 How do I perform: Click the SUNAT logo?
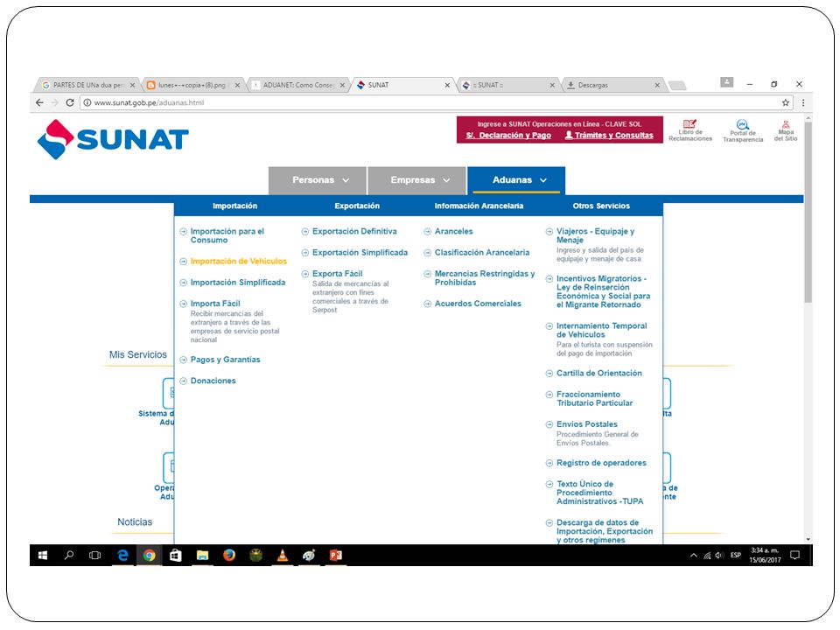pyautogui.click(x=113, y=139)
